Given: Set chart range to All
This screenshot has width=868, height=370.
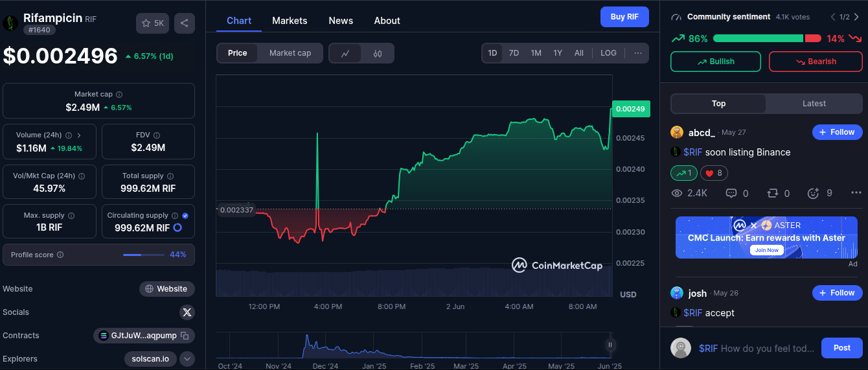Looking at the screenshot, I should 579,53.
